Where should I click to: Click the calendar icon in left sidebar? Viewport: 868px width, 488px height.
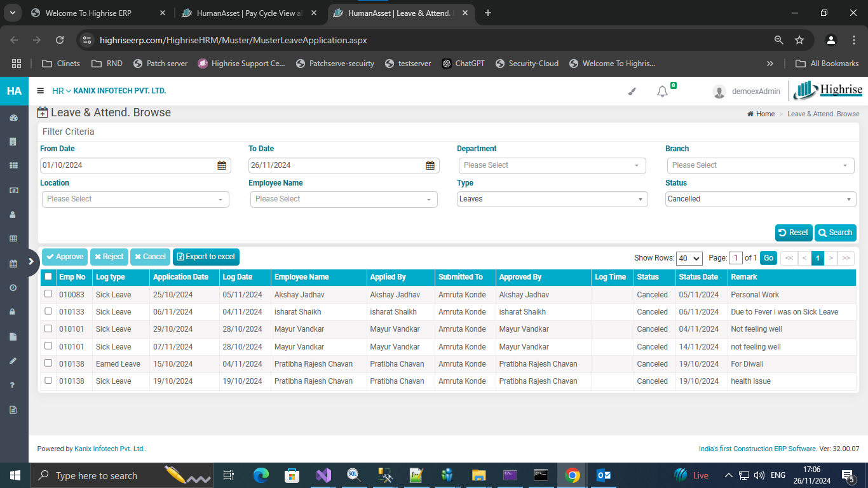click(13, 263)
